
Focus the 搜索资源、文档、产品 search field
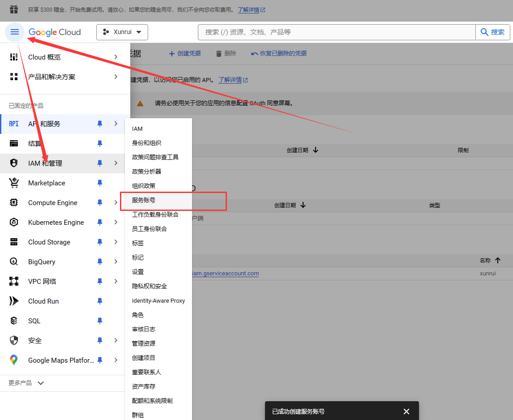click(x=337, y=32)
